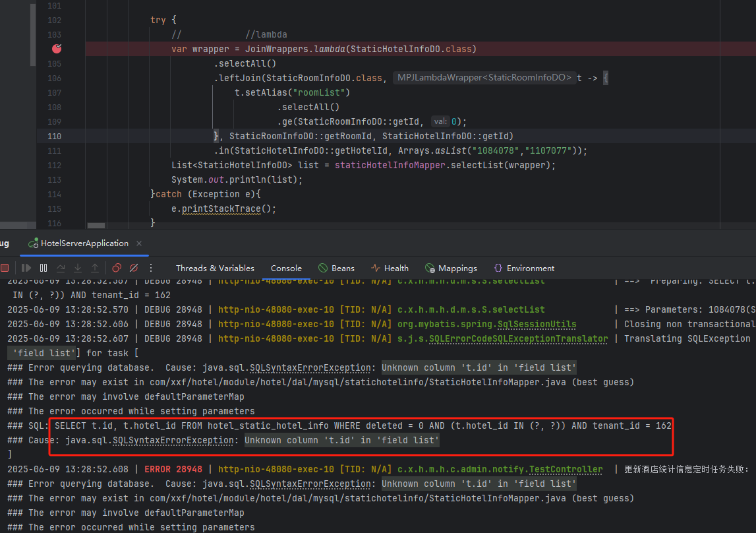Image resolution: width=756 pixels, height=533 pixels.
Task: Open the Mappings tab
Action: 451,268
